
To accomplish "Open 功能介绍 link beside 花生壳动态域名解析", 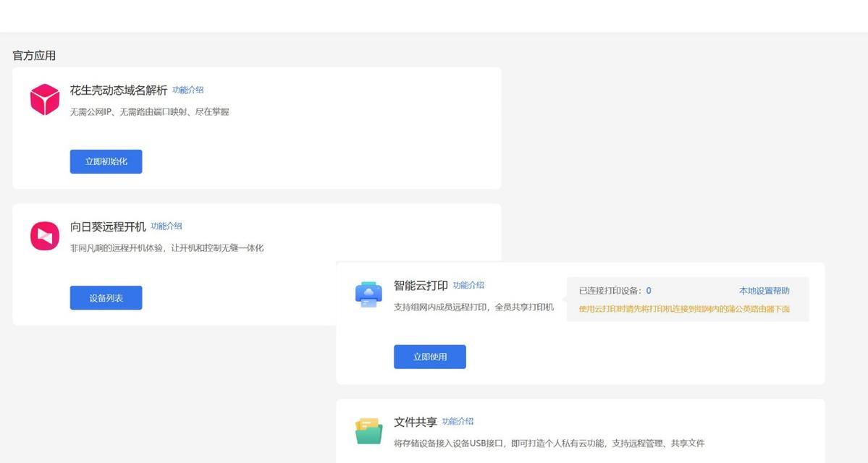I will point(187,90).
